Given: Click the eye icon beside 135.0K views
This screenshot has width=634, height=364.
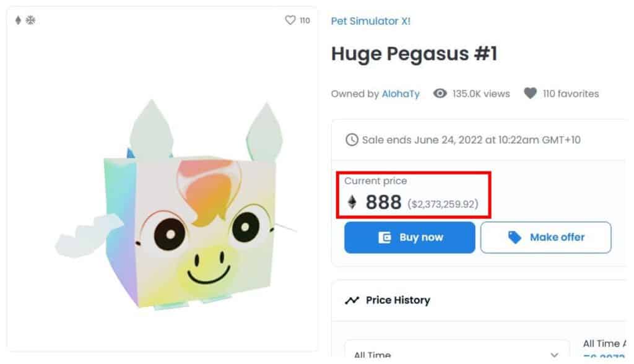Looking at the screenshot, I should tap(440, 93).
